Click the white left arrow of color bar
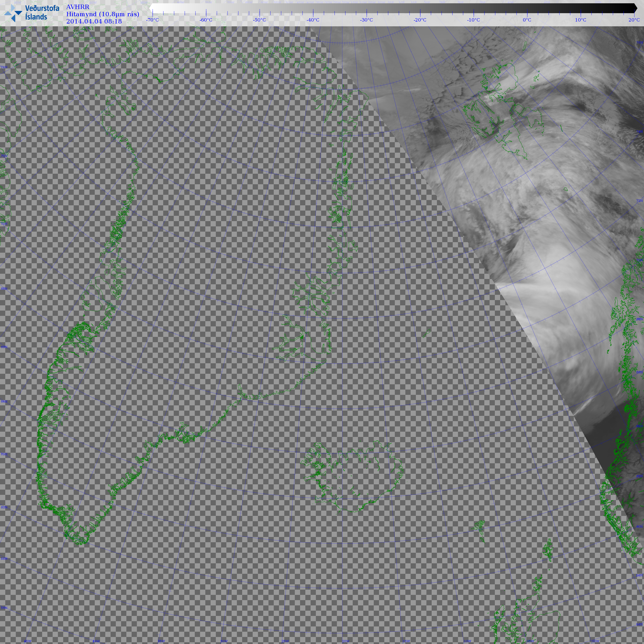Viewport: 644px width, 644px height. [151, 8]
